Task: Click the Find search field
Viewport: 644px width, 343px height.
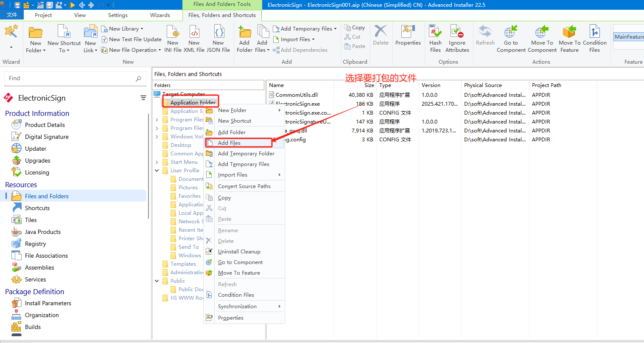Action: [76, 79]
